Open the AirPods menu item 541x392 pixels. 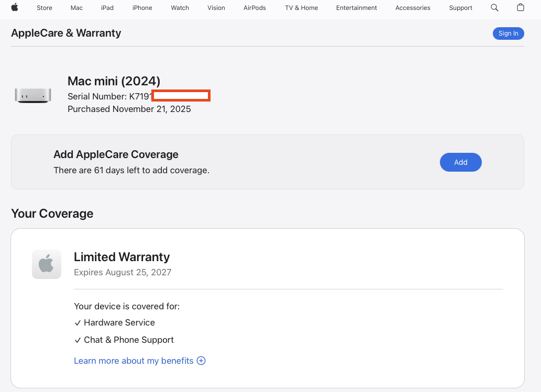click(255, 7)
